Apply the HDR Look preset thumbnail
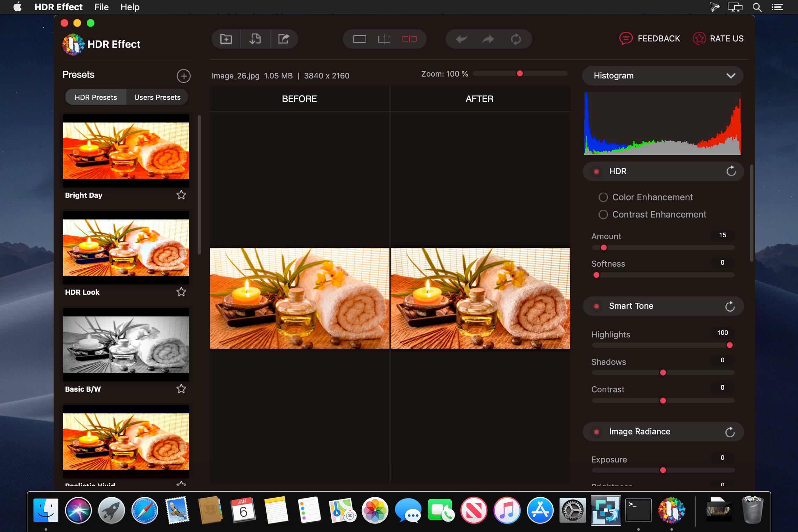This screenshot has height=532, width=798. click(x=126, y=248)
